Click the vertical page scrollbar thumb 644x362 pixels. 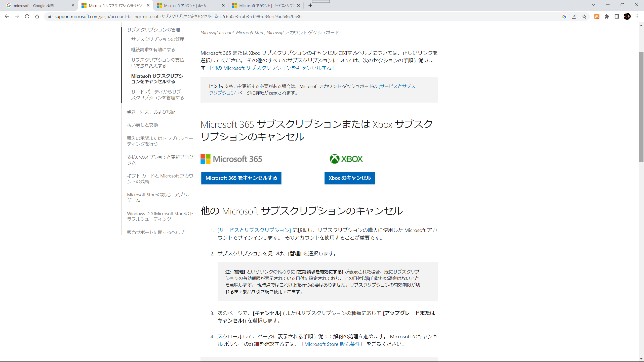pyautogui.click(x=641, y=107)
